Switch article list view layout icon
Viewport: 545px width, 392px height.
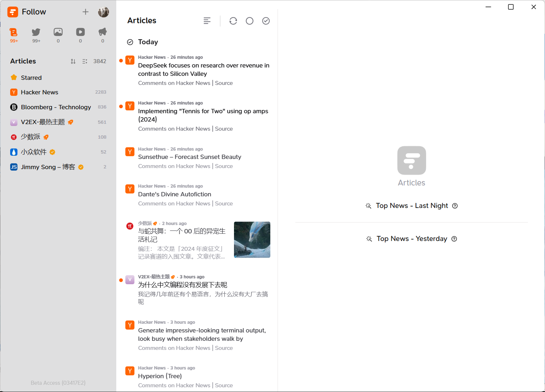click(x=207, y=21)
